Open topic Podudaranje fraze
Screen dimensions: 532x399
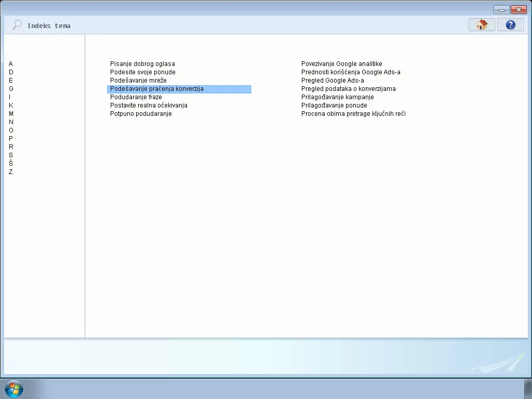(x=136, y=97)
